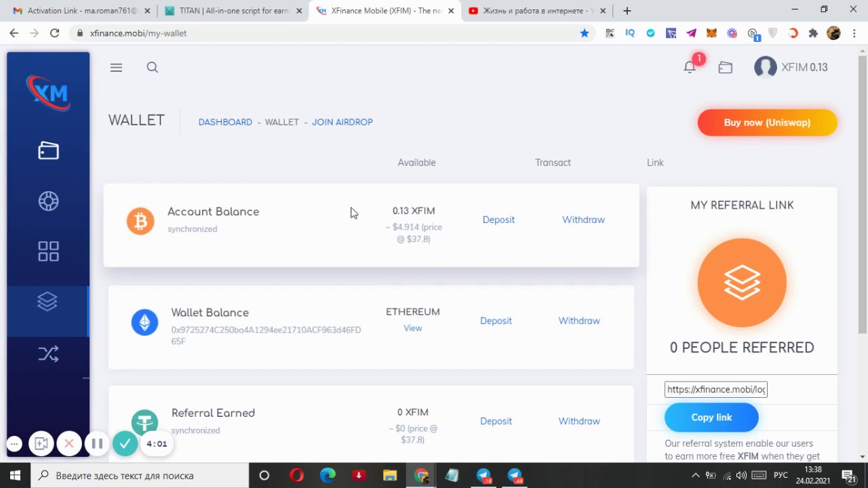Click Withdraw in Referral Earned row
The image size is (868, 488).
(579, 421)
